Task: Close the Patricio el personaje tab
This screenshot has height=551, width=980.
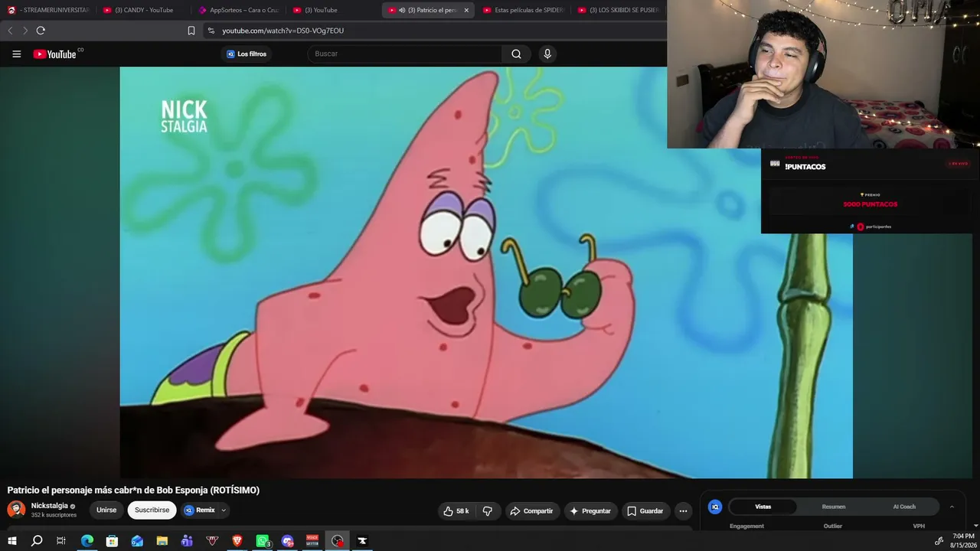Action: pyautogui.click(x=466, y=10)
